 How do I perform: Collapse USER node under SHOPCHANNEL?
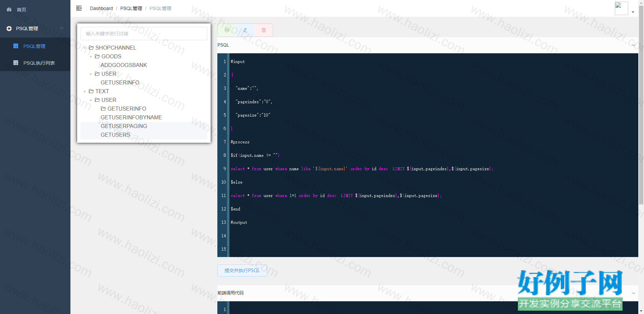tap(91, 74)
